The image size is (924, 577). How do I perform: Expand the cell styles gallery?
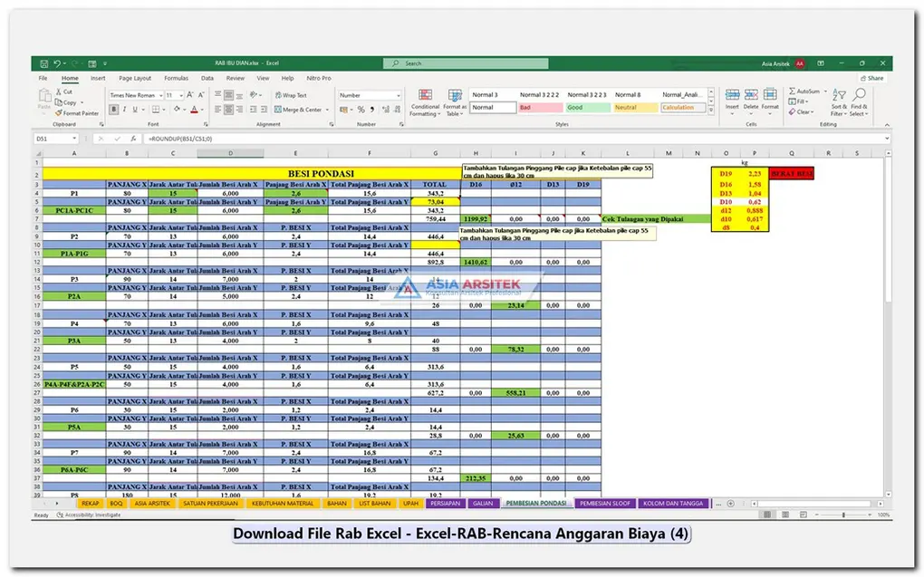pyautogui.click(x=711, y=111)
